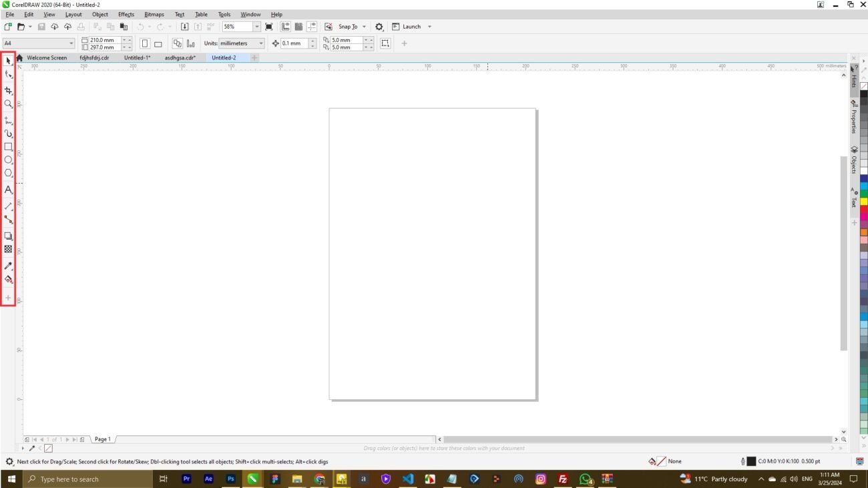Toggle Current page layout button
This screenshot has width=868, height=488.
pyautogui.click(x=191, y=43)
